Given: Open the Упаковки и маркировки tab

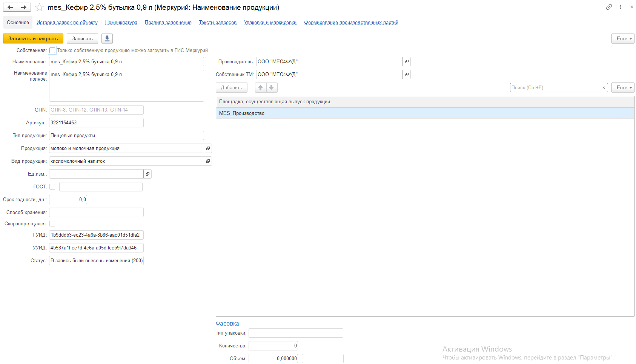Looking at the screenshot, I should click(270, 23).
